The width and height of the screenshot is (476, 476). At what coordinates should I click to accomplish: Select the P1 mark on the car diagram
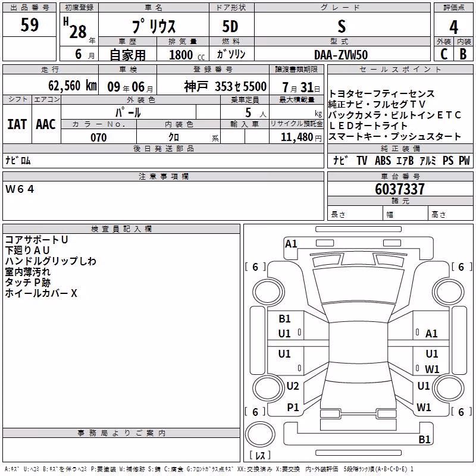coord(293,408)
